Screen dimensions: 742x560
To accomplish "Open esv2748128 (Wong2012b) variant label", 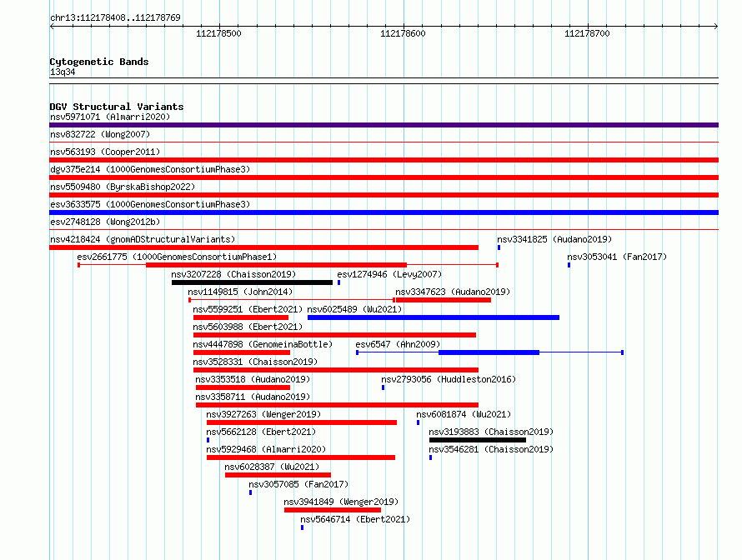I will (105, 222).
